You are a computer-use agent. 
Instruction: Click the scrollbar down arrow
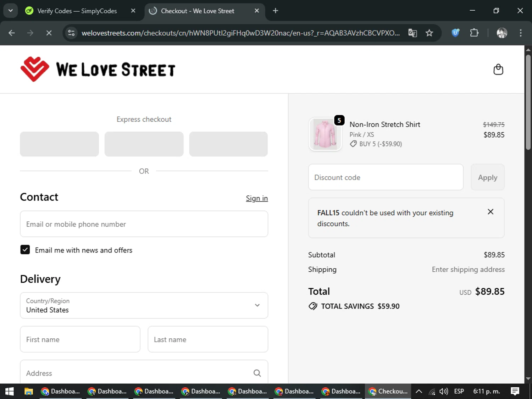click(x=528, y=379)
